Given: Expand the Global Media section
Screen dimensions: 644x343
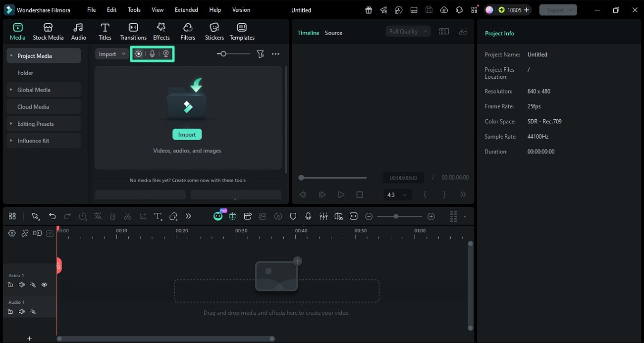Looking at the screenshot, I should [11, 90].
